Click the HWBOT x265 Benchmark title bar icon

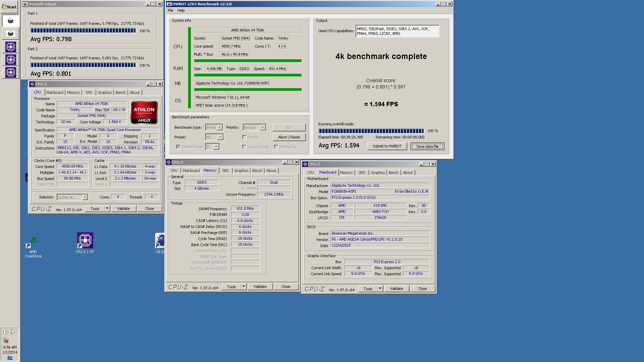tap(169, 4)
